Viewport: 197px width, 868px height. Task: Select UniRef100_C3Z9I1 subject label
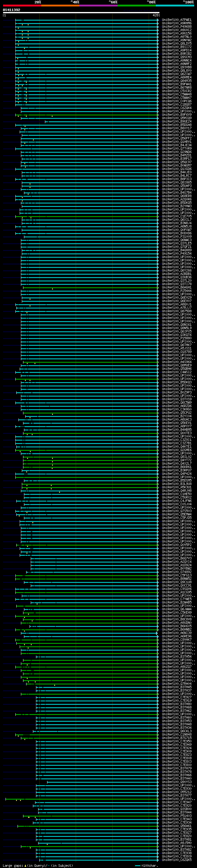coord(176,440)
